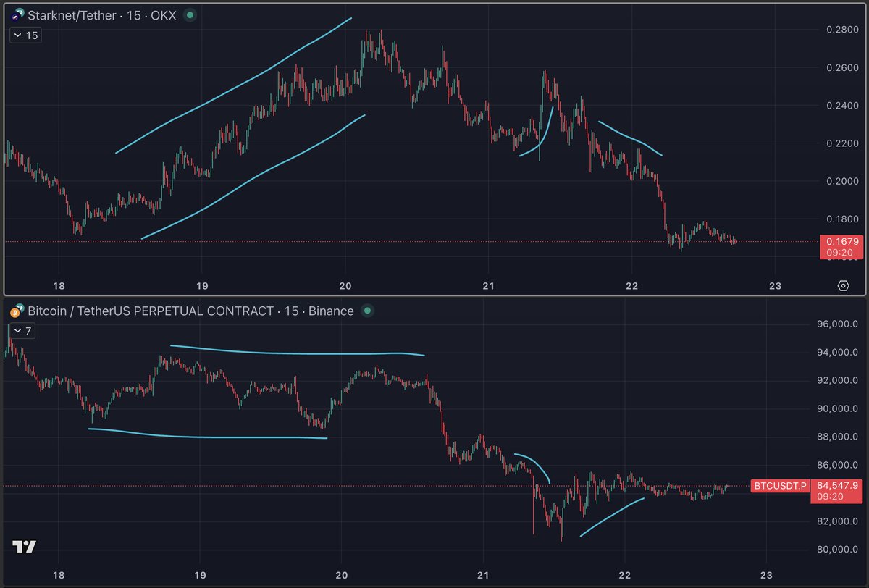The width and height of the screenshot is (869, 588).
Task: Click date 21 on Starknet chart time axis
Action: (x=488, y=285)
